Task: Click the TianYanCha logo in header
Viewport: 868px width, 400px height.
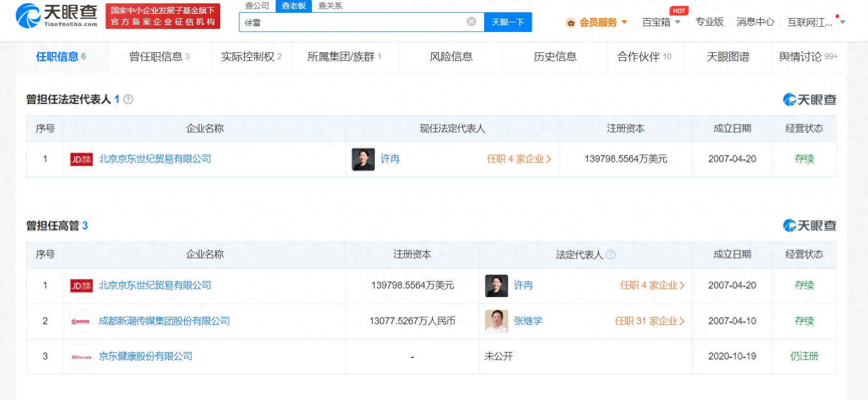Action: pos(57,15)
